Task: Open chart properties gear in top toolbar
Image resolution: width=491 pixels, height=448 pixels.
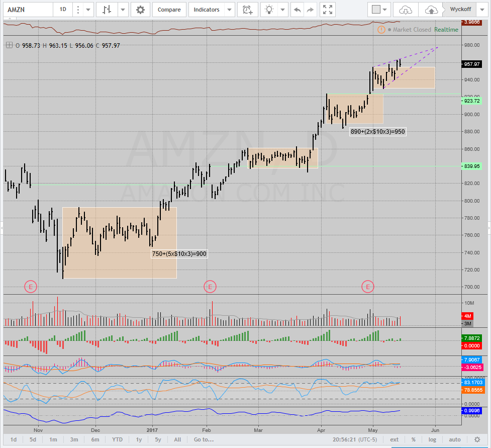Action: tap(140, 10)
